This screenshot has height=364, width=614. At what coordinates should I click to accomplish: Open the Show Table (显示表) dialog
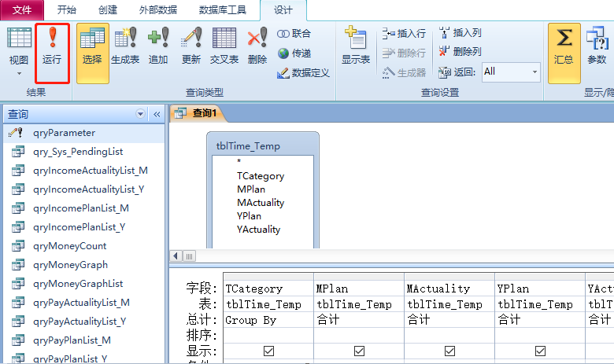pyautogui.click(x=356, y=46)
